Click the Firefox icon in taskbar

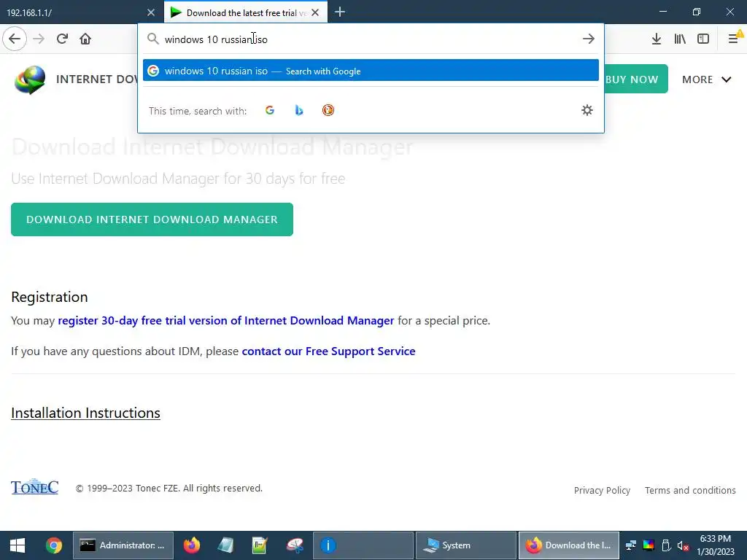(x=192, y=545)
